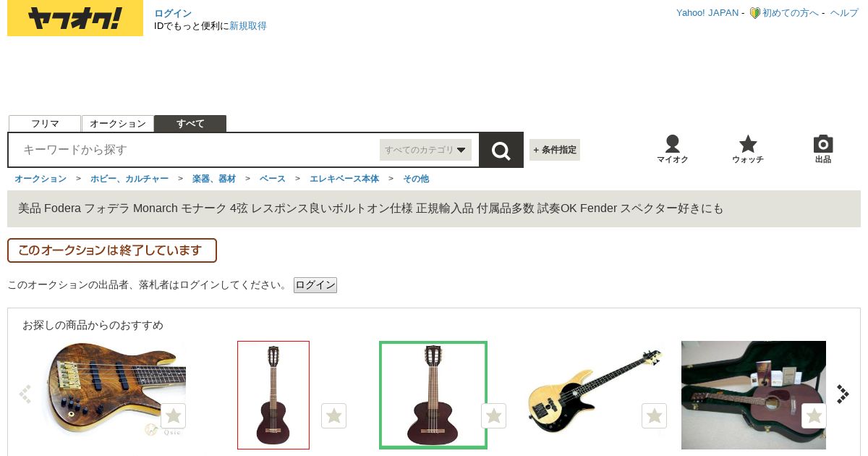This screenshot has height=456, width=868.
Task: Switch to the オークション tab
Action: [118, 124]
